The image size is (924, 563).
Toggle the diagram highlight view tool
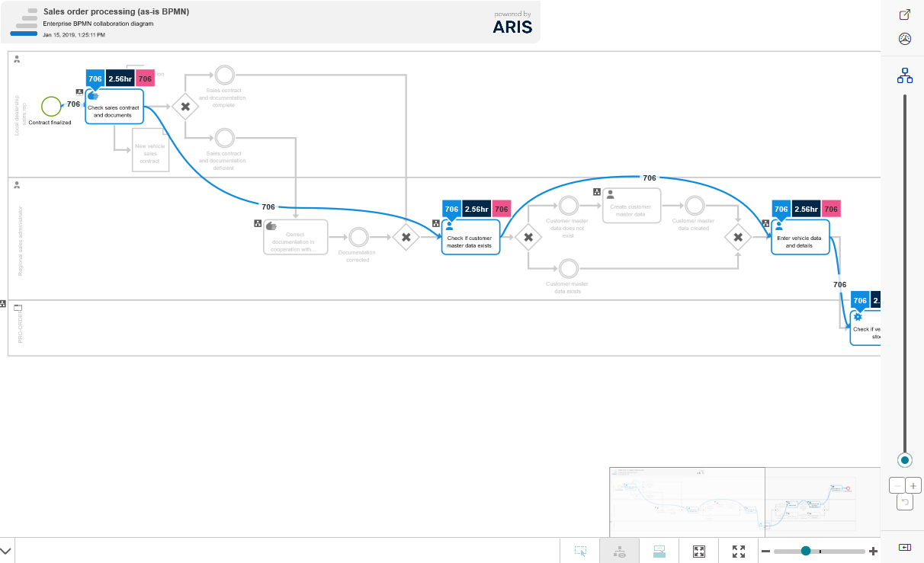619,551
